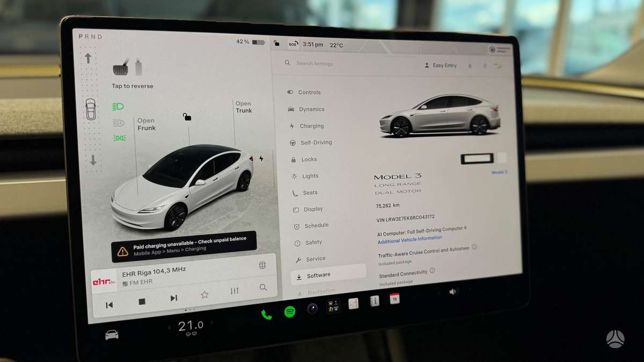Select the license plate swatch under car image
This screenshot has height=362, width=644.
[477, 158]
